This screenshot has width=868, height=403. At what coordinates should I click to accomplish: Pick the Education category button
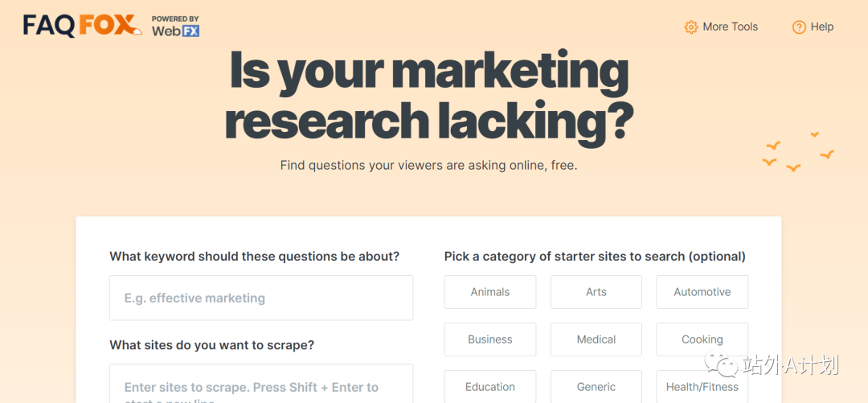pos(490,387)
